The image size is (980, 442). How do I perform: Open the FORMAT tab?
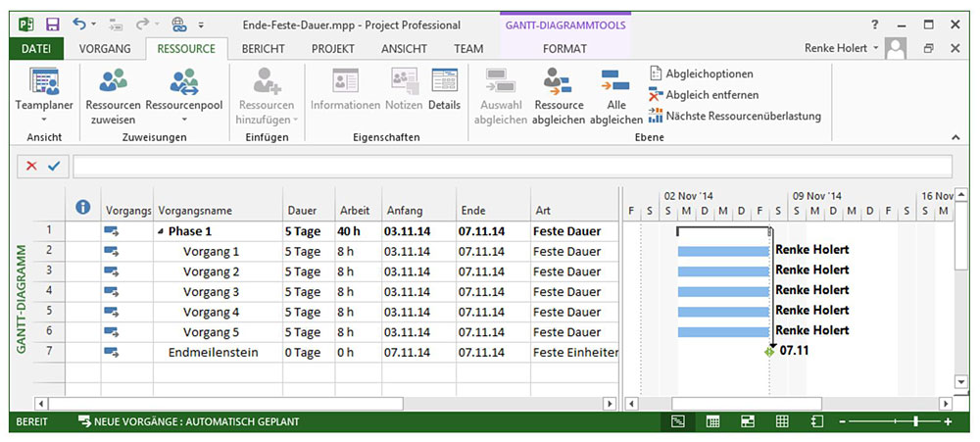pos(565,48)
